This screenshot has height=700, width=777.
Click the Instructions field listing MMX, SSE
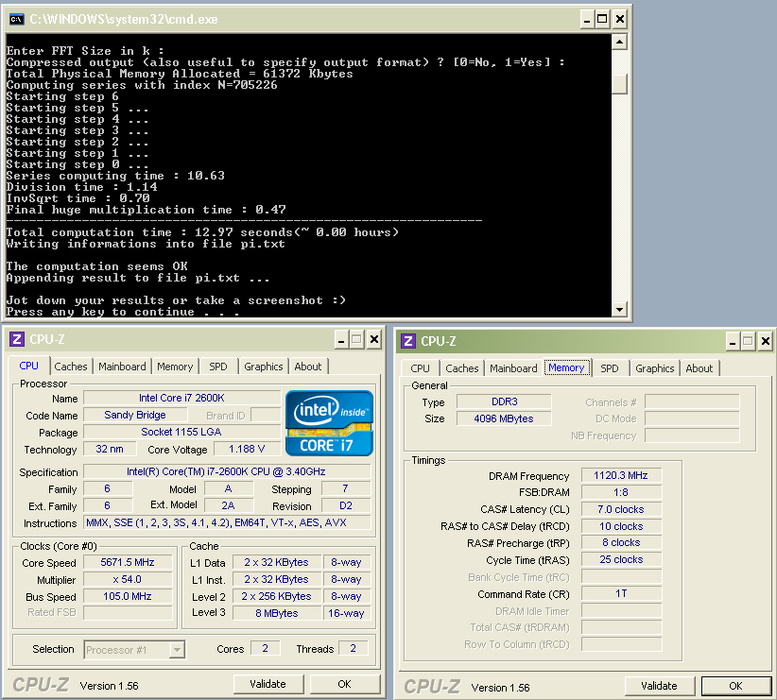pos(227,522)
